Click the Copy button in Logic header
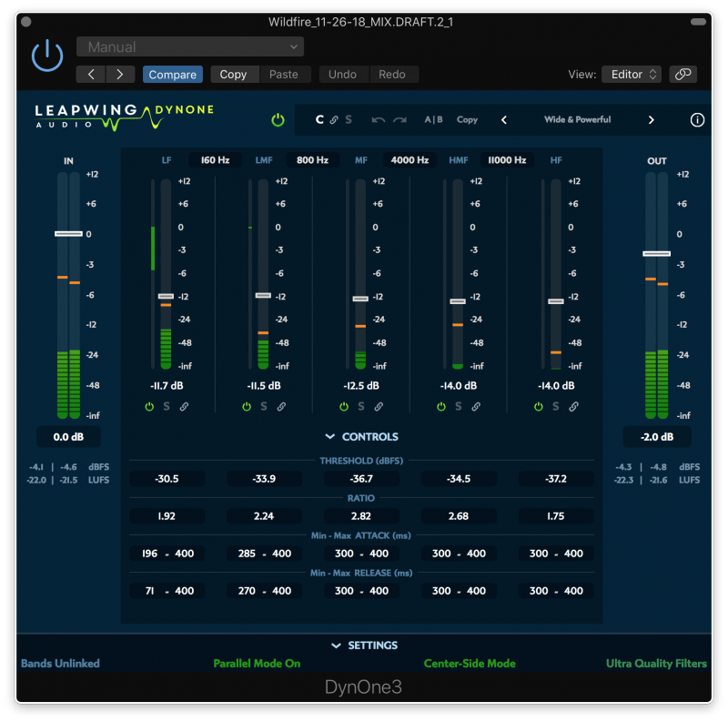This screenshot has width=728, height=722. tap(233, 75)
